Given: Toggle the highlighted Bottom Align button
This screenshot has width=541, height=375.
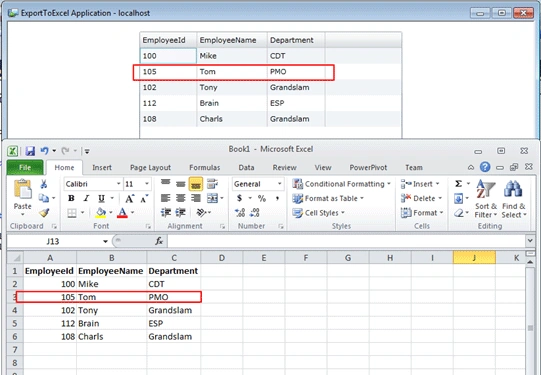Looking at the screenshot, I should [x=196, y=184].
